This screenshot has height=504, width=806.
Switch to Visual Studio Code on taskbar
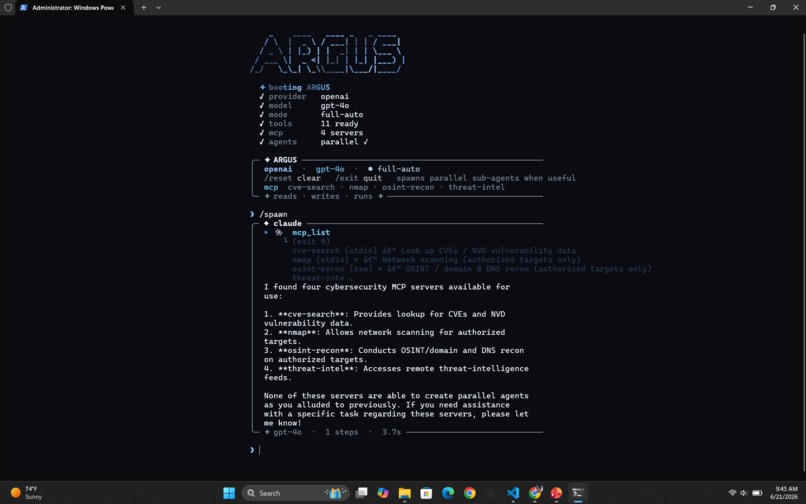[x=512, y=493]
